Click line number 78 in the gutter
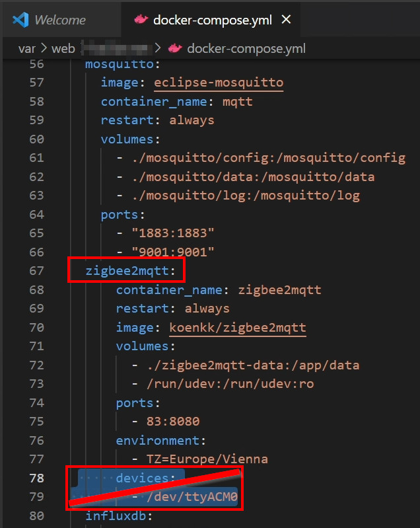 click(36, 478)
